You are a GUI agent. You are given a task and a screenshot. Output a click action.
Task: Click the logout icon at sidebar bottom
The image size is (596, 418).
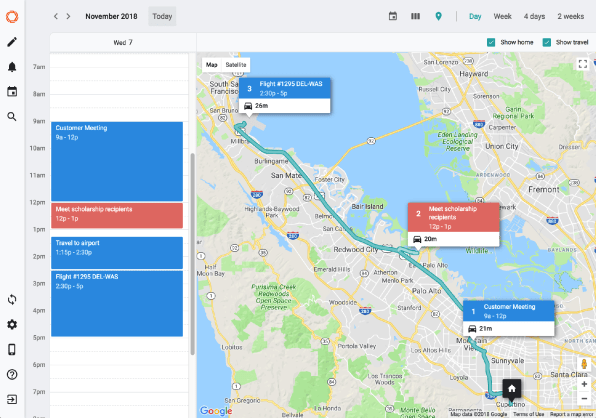[x=12, y=399]
